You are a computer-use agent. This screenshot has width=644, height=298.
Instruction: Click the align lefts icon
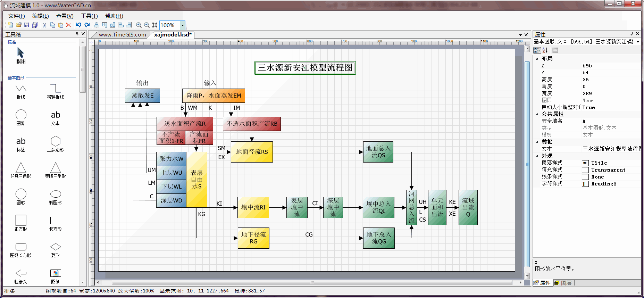point(121,25)
